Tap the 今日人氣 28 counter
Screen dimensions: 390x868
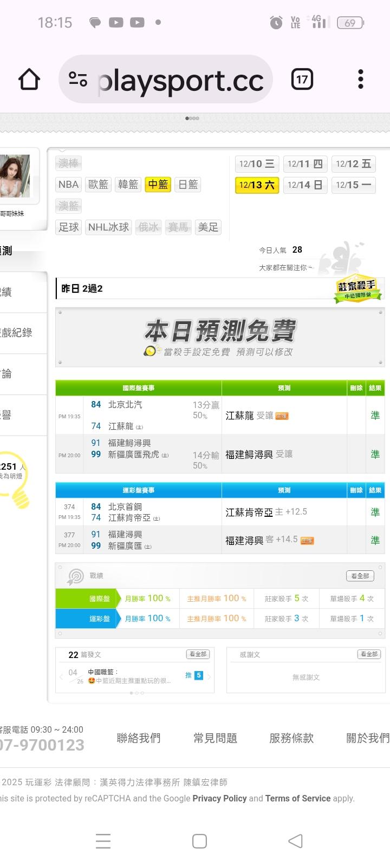pos(281,250)
